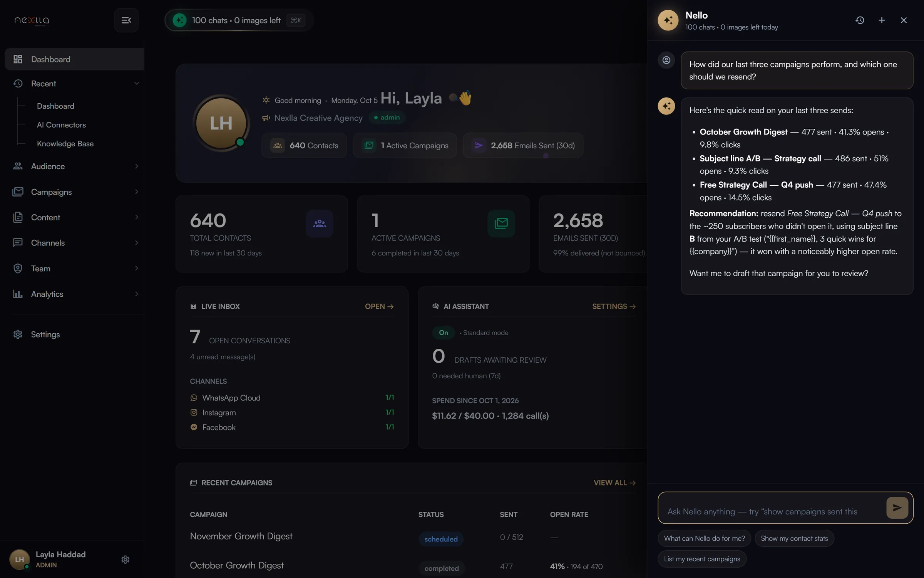Open AI Assistant SETTINGS link
Screen dimensions: 924x578
[x=614, y=306]
